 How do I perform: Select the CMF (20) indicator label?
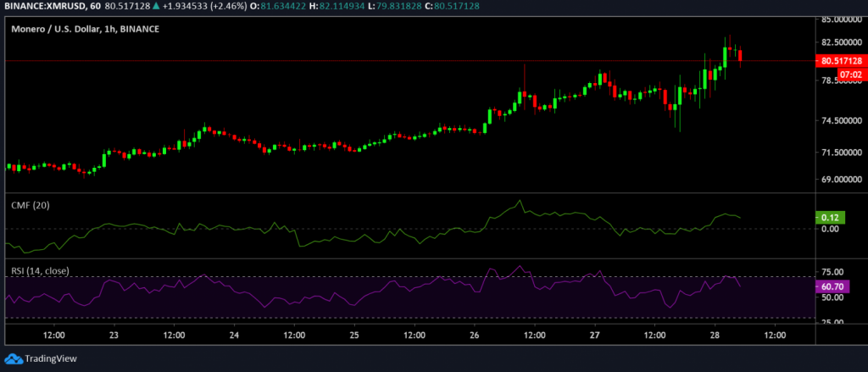30,205
